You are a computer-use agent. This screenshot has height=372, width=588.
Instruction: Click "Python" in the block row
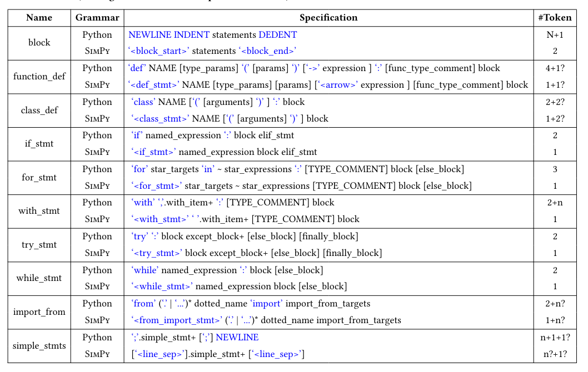coord(97,35)
